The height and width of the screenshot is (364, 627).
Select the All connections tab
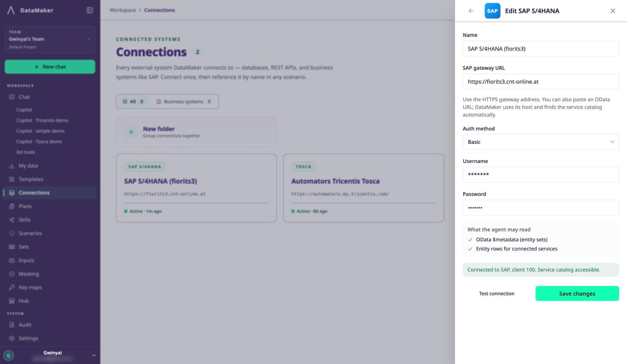tap(133, 101)
